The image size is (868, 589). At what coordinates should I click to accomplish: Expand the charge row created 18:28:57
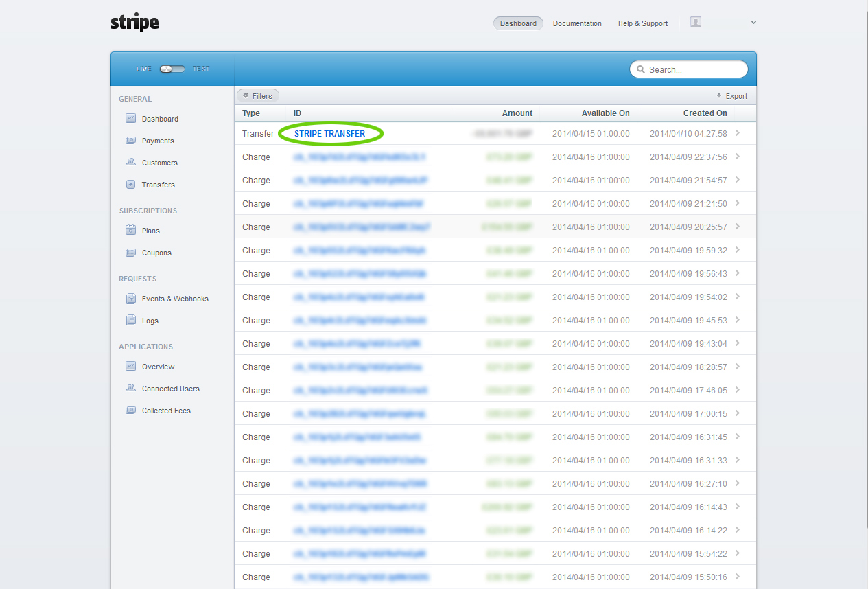(738, 367)
